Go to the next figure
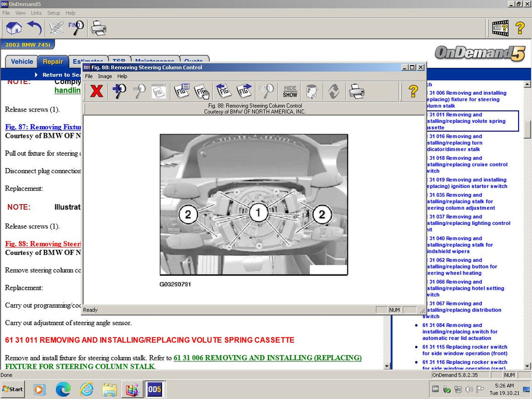Viewport: 532px width, 399px height. [244, 91]
